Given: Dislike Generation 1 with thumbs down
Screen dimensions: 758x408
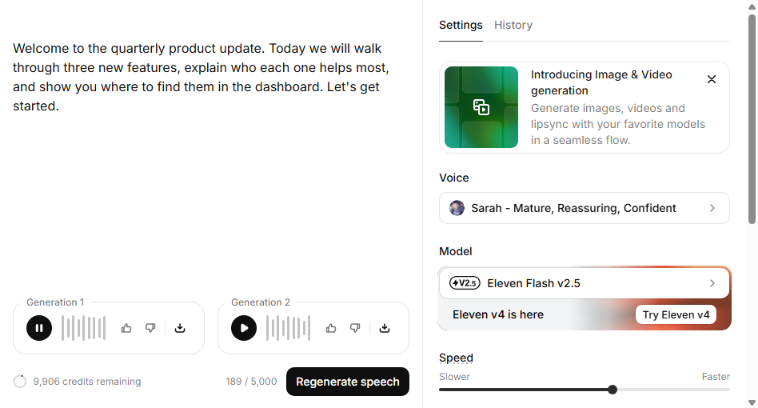Looking at the screenshot, I should coord(150,328).
